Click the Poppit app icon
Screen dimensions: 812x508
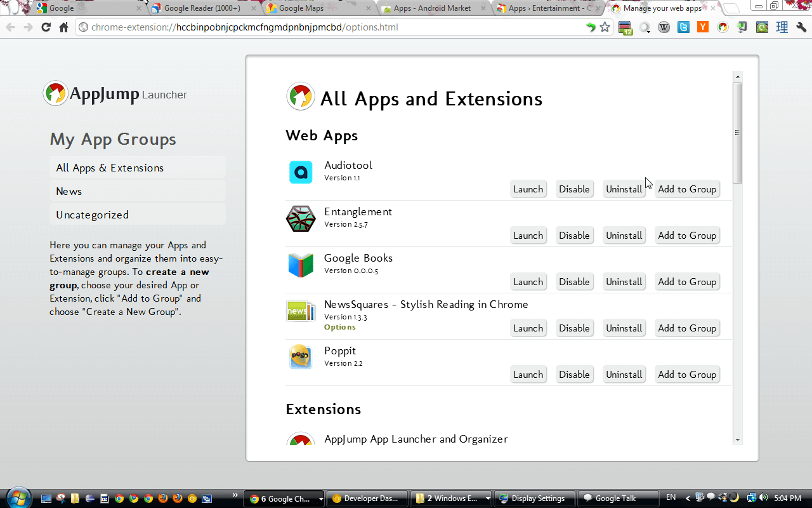(301, 357)
